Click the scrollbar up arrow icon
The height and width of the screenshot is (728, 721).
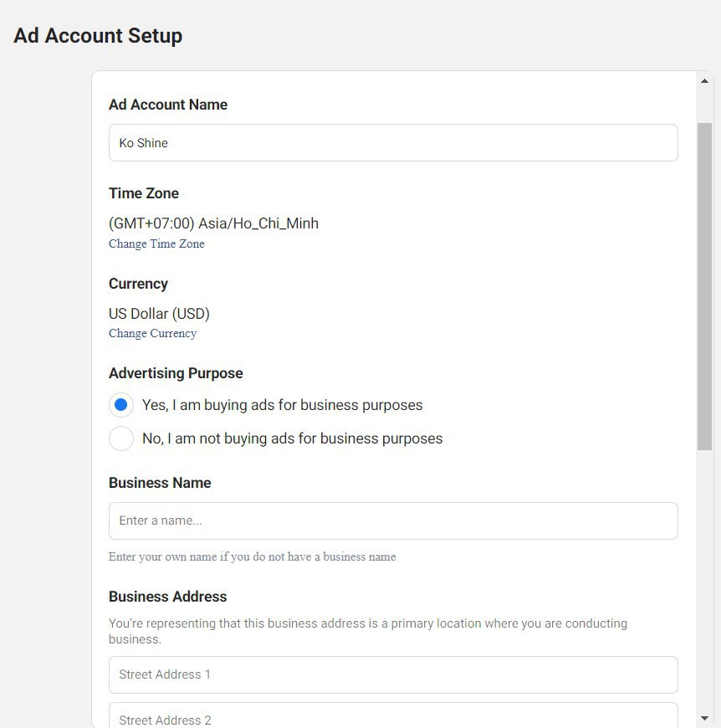tap(704, 81)
